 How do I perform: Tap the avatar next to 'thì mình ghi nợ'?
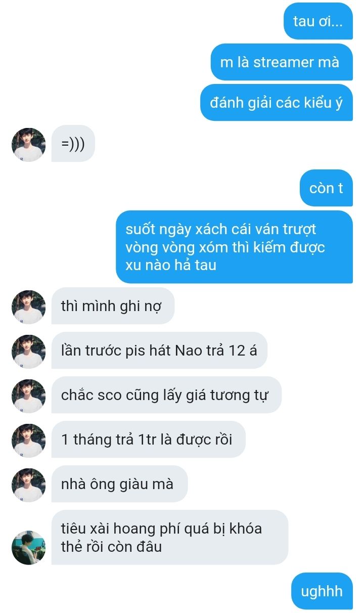(29, 307)
